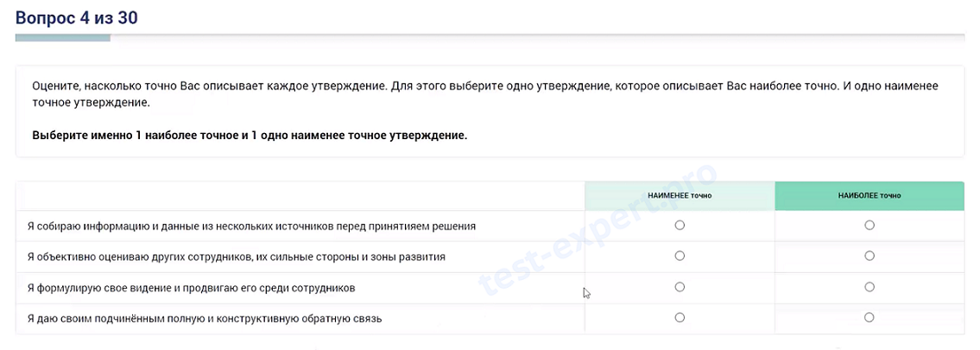Pick НАИМЕНЕЕ точно for 'Я даю своим подчинённым'
Screen dimensions: 980x350
(680, 318)
